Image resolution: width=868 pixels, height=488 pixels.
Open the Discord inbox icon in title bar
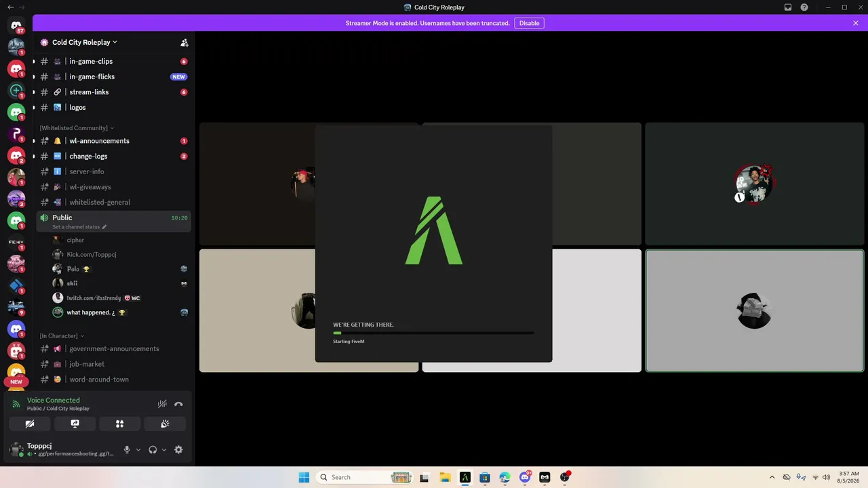(788, 7)
